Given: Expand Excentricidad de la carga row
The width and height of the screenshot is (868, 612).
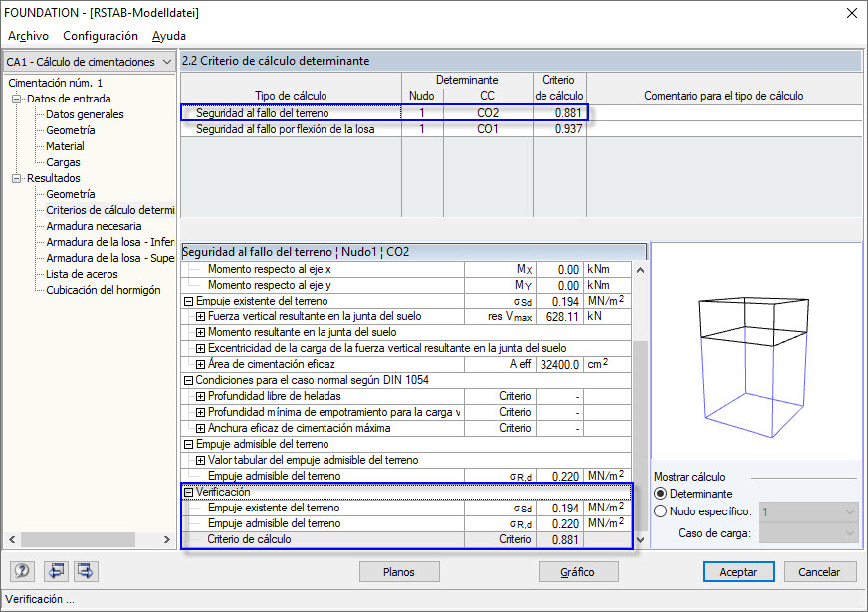Looking at the screenshot, I should coord(200,348).
